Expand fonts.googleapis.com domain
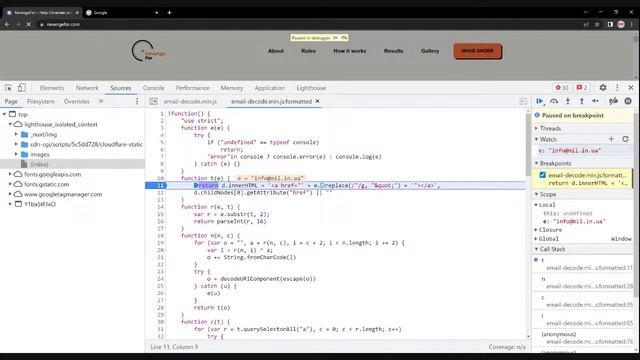This screenshot has width=640, height=360. click(x=11, y=174)
